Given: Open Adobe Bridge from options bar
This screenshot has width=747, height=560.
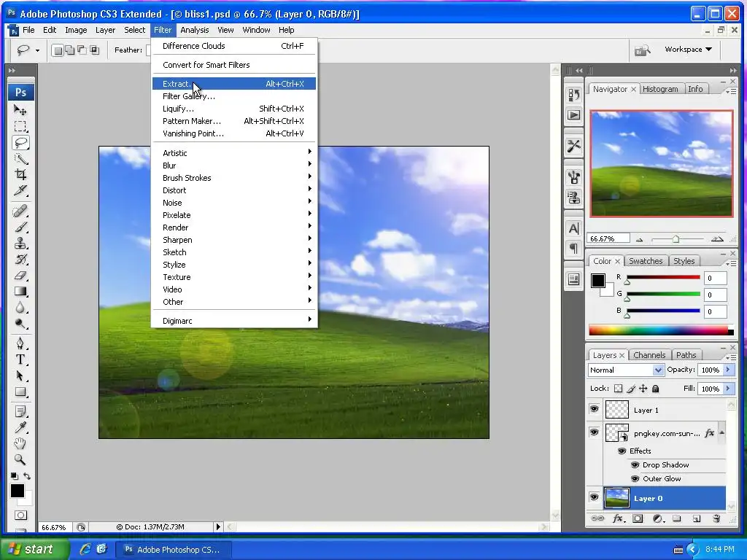Looking at the screenshot, I should 642,50.
